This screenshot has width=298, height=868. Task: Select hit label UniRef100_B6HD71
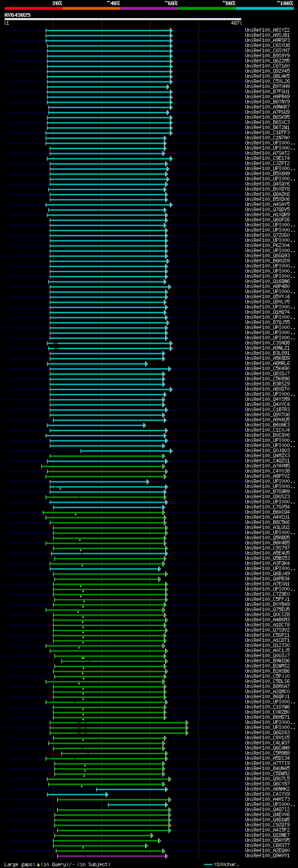pos(267,717)
